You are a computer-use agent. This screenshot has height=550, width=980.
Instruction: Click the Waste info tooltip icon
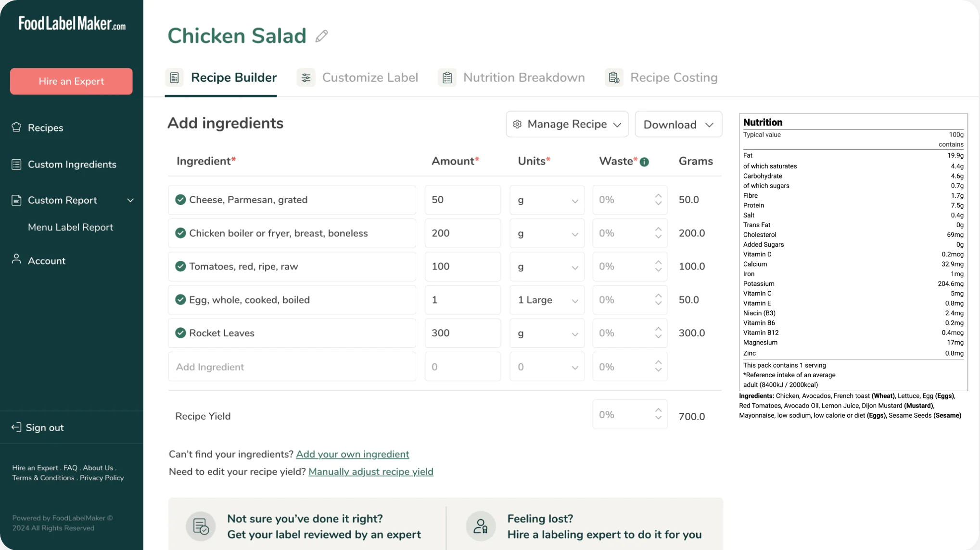coord(645,162)
